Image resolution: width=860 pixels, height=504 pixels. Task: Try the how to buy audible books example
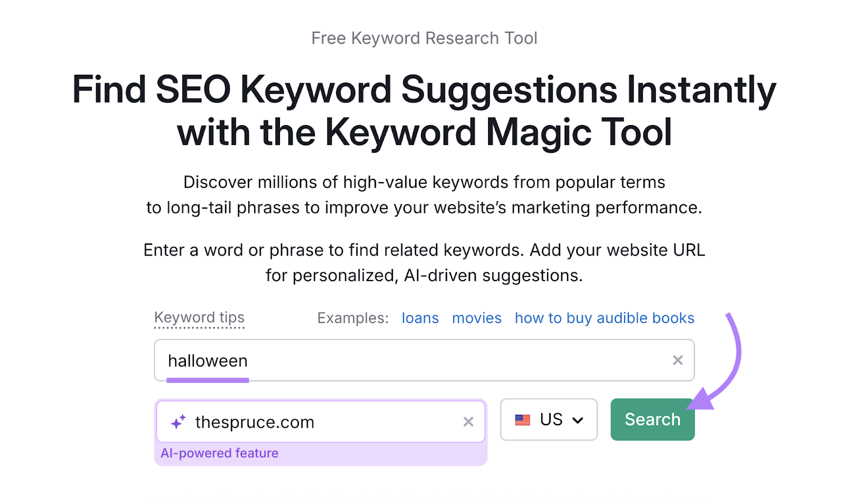click(x=604, y=318)
